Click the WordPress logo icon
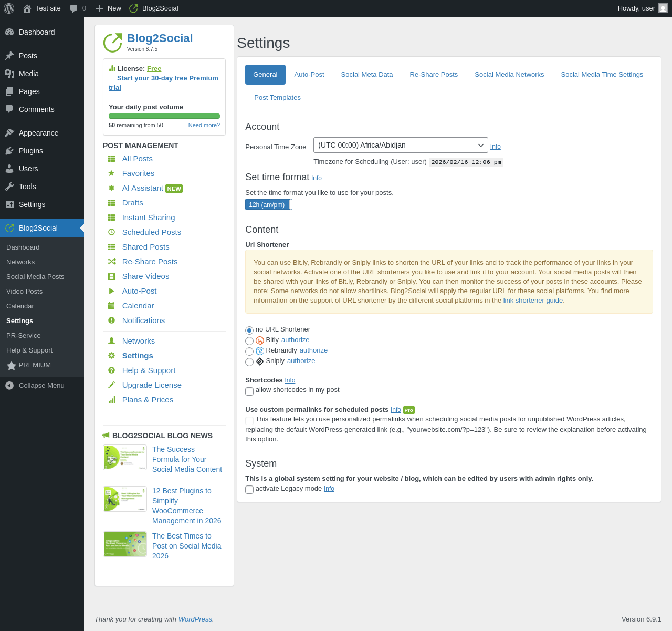 tap(9, 8)
